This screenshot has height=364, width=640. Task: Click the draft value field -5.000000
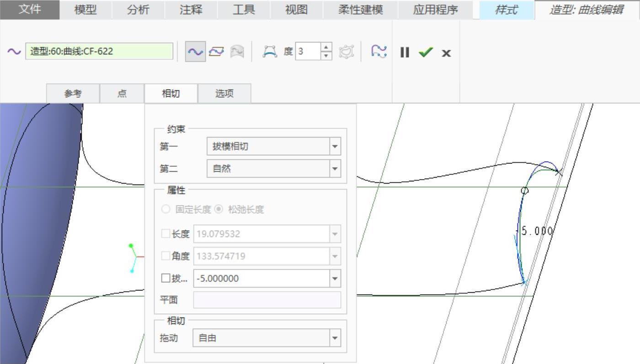[261, 279]
